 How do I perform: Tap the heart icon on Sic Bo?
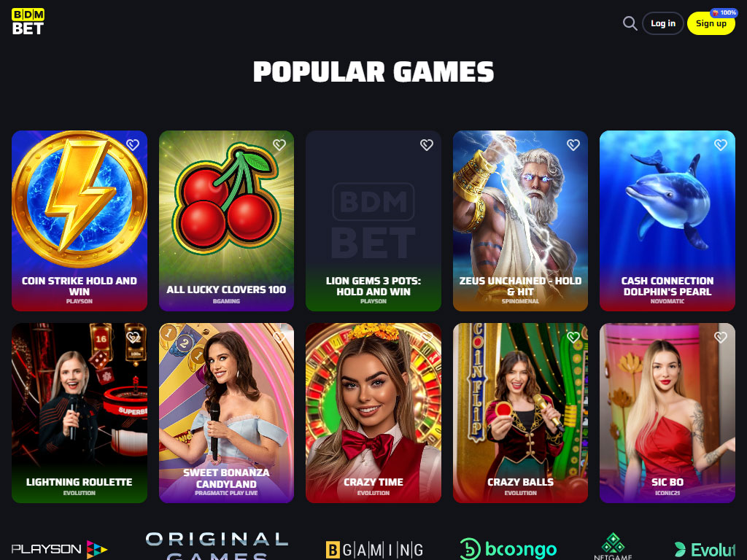click(720, 337)
